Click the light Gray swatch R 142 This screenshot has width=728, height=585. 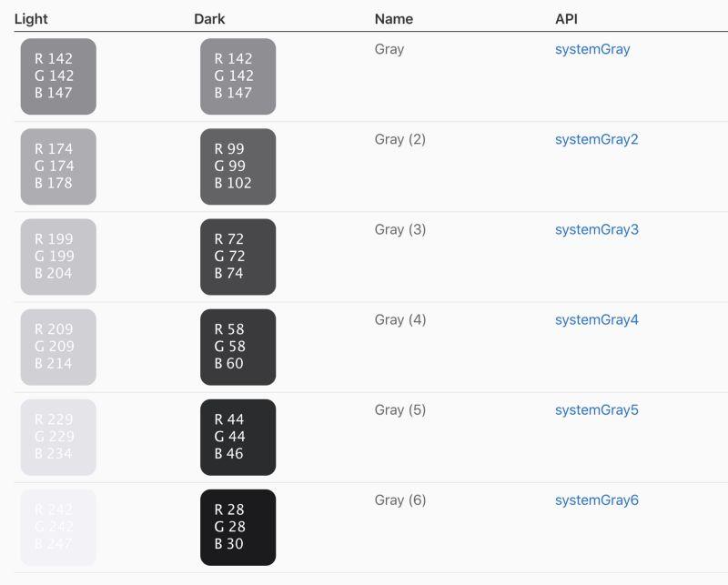coord(58,76)
